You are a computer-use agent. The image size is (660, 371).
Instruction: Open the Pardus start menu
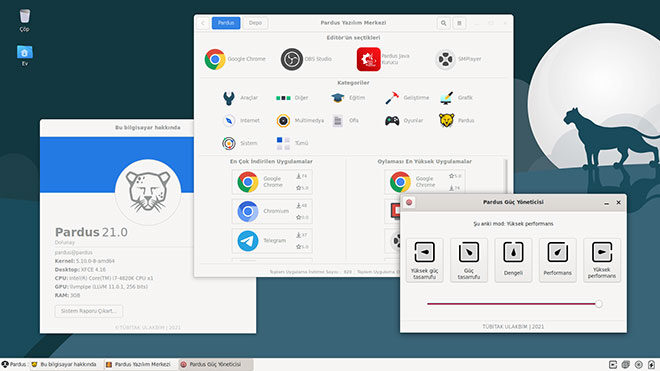click(x=14, y=364)
